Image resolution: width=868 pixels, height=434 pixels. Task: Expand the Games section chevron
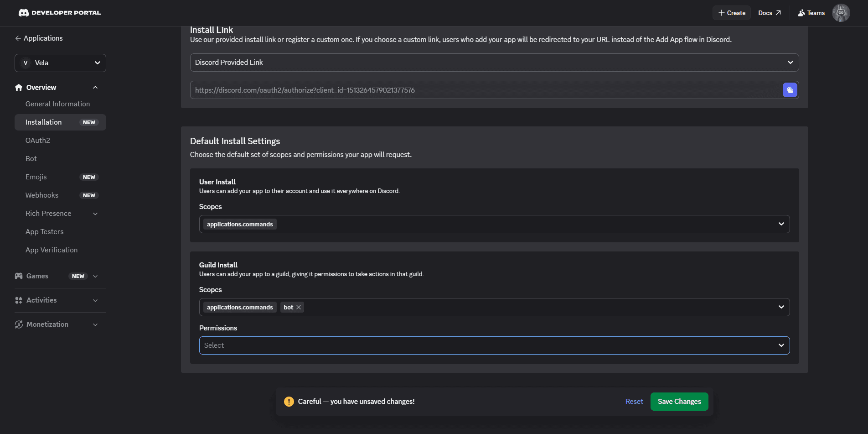95,276
